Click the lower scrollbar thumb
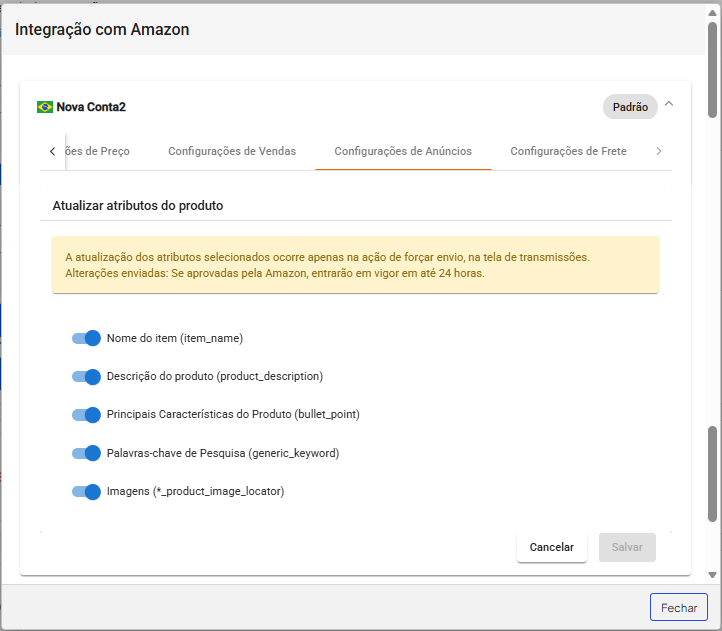 712,474
